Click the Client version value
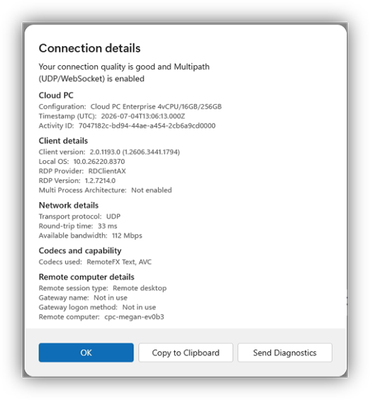The width and height of the screenshot is (370, 400). (135, 152)
